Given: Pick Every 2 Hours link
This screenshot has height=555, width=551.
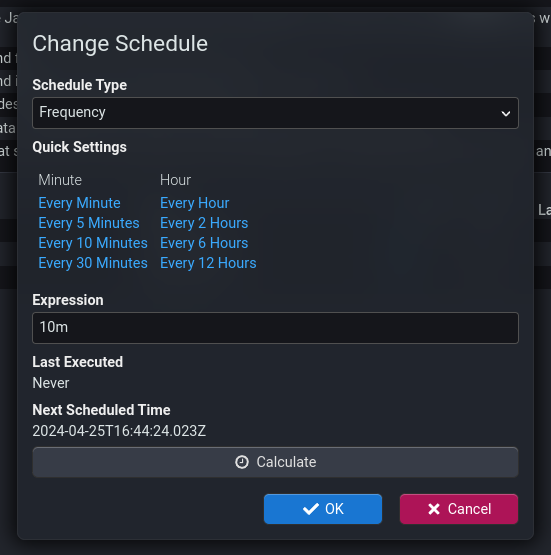Looking at the screenshot, I should (x=204, y=223).
